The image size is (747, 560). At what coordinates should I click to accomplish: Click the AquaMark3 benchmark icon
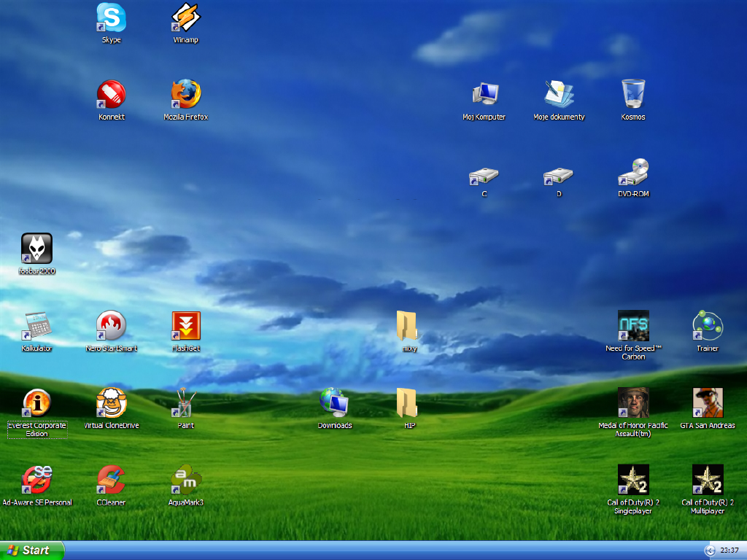tap(185, 481)
